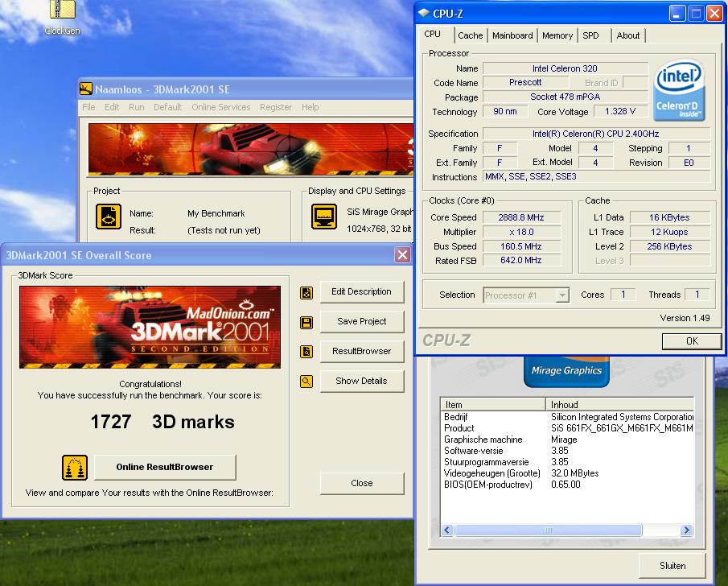The height and width of the screenshot is (586, 728).
Task: Open the Help menu in 3DMark2001 SE
Action: pos(311,107)
